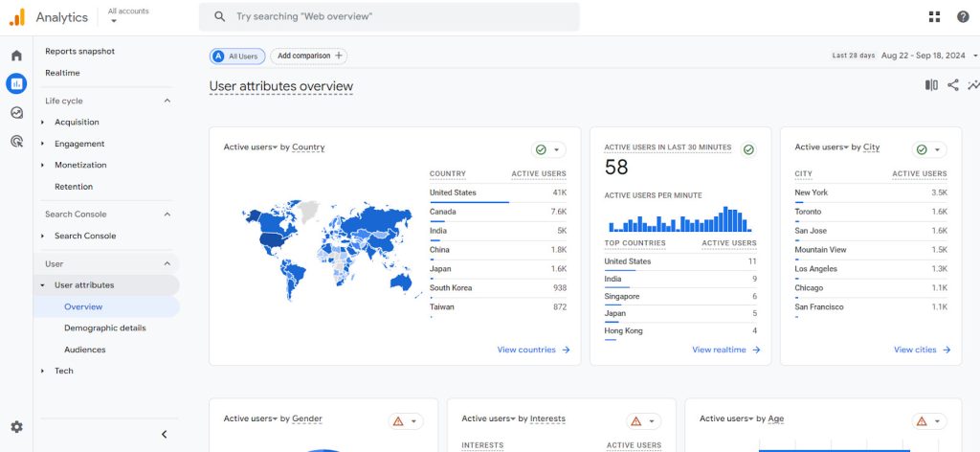Image resolution: width=980 pixels, height=452 pixels.
Task: Collapse the navigation with the chevron arrow
Action: tap(165, 434)
